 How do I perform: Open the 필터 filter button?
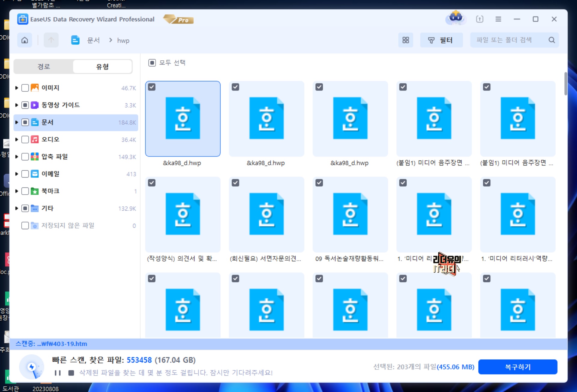[441, 40]
